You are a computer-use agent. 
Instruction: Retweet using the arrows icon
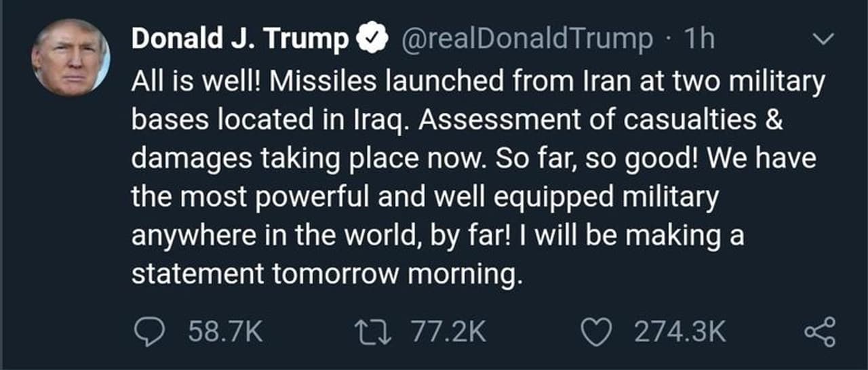tap(370, 332)
